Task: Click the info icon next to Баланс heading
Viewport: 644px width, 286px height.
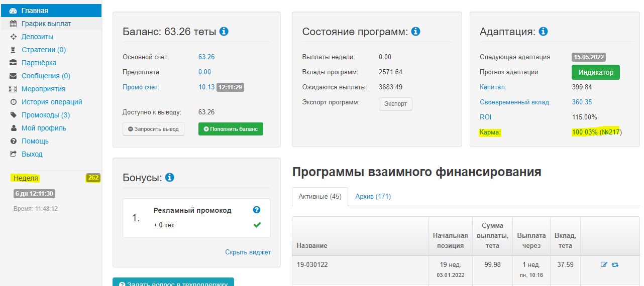Action: tap(224, 32)
